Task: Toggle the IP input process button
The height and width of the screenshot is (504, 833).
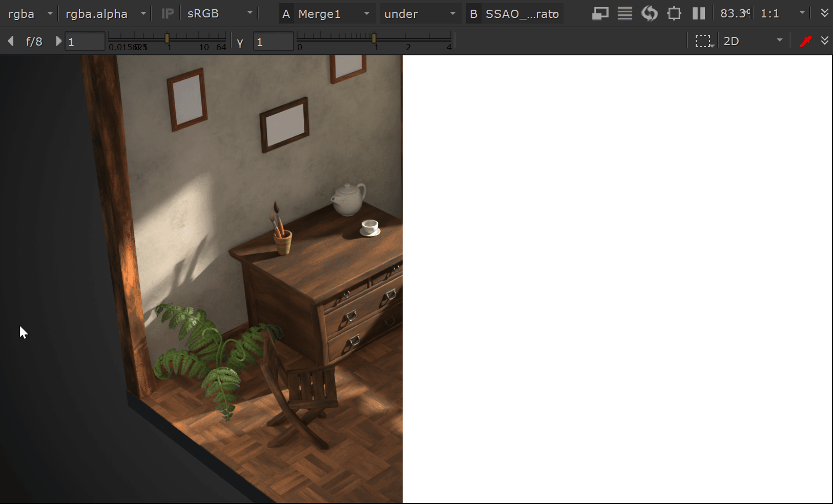Action: point(167,13)
